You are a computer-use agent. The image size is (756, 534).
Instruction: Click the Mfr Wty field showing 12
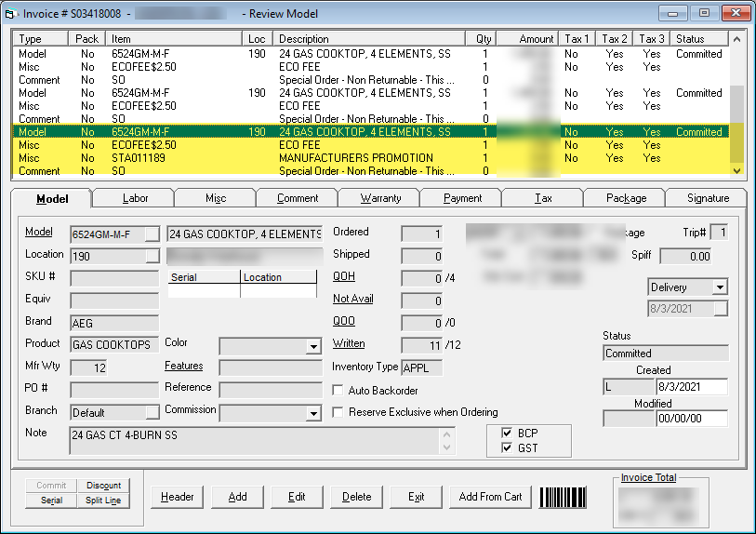(x=88, y=367)
